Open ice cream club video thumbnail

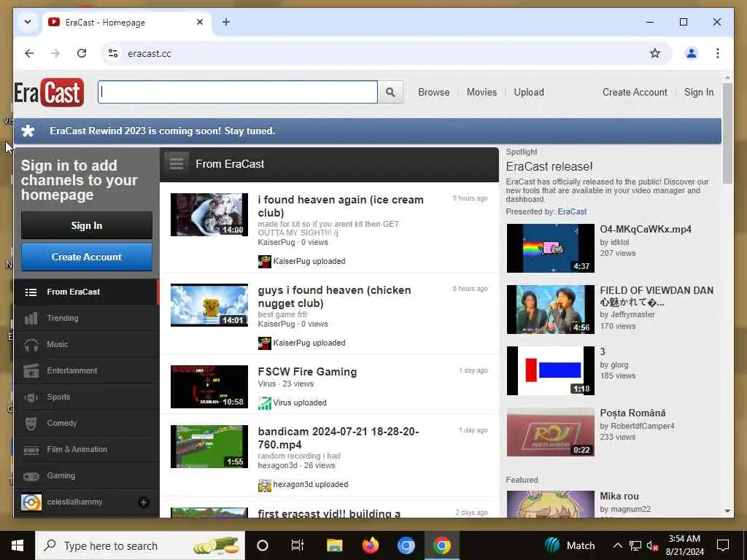209,215
